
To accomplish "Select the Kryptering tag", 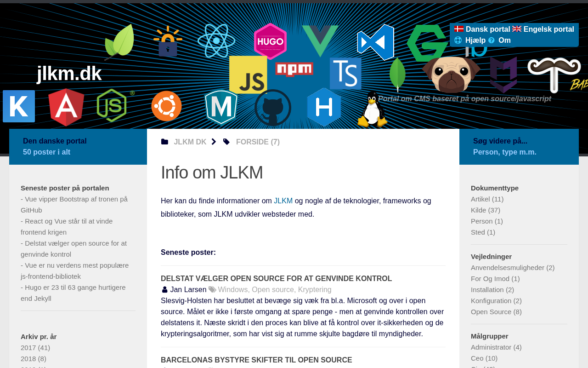I will pyautogui.click(x=315, y=290).
